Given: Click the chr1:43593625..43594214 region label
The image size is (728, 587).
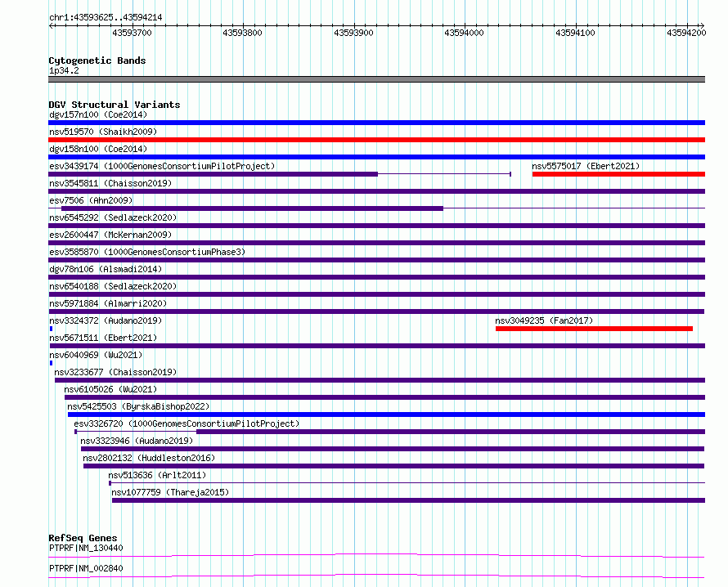Looking at the screenshot, I should coord(106,18).
